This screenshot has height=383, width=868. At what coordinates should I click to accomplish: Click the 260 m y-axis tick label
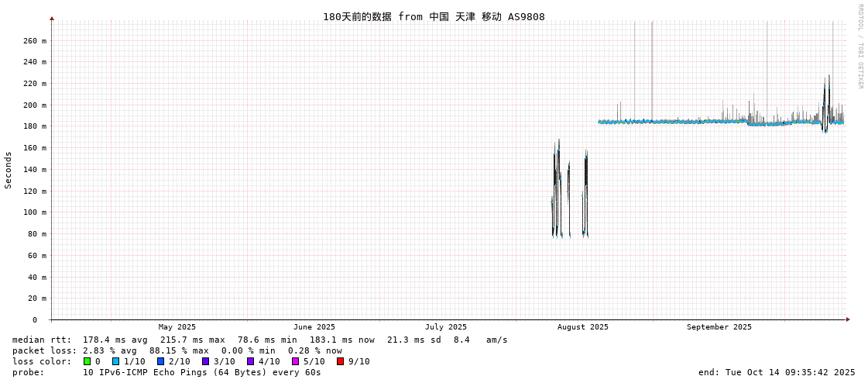point(35,40)
